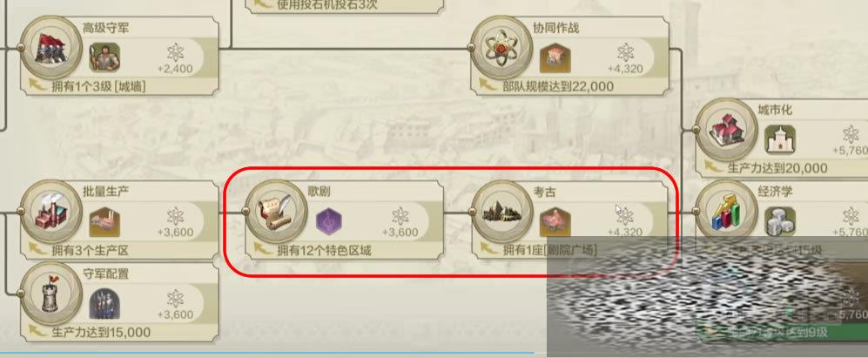Go to requirement 部队规模达到22,000

click(558, 86)
